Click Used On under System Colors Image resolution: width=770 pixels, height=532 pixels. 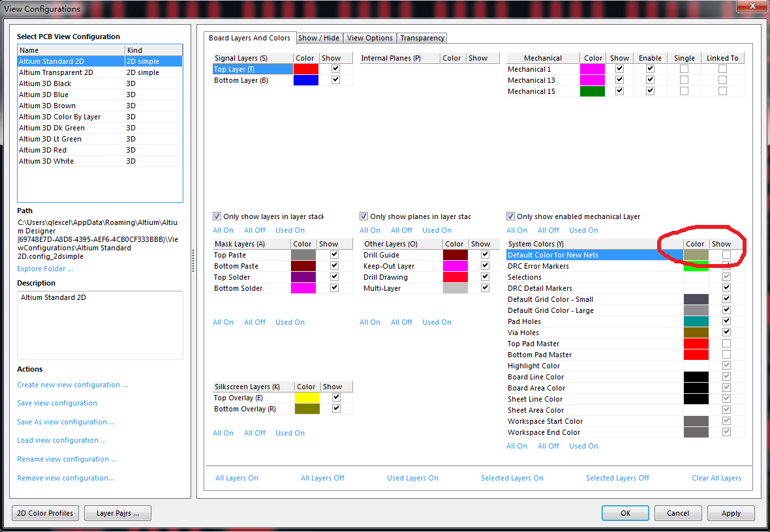(583, 446)
